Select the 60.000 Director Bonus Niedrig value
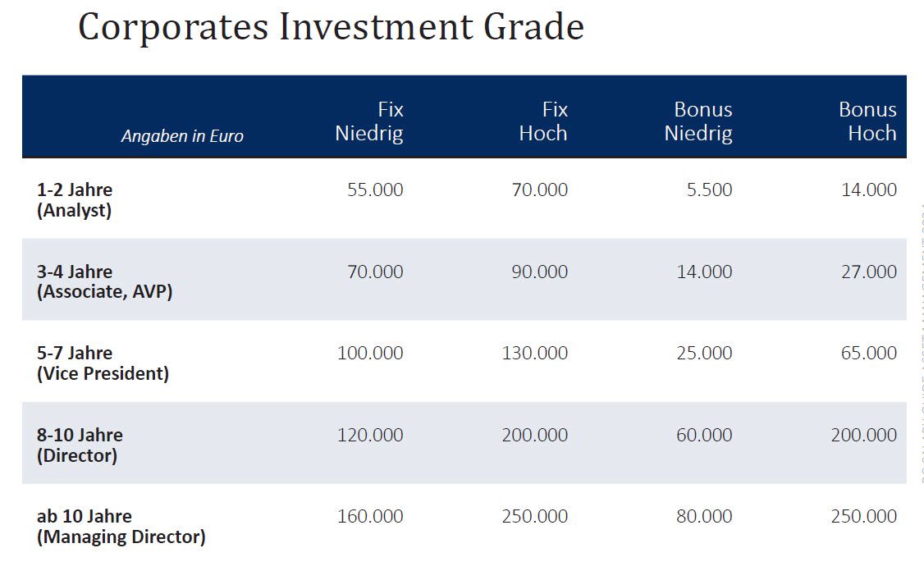This screenshot has width=924, height=580. click(x=704, y=435)
